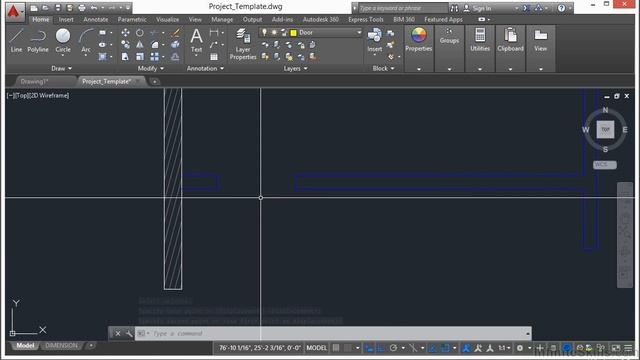Click the new drawing tab plus button
This screenshot has height=360, width=640.
(x=155, y=82)
